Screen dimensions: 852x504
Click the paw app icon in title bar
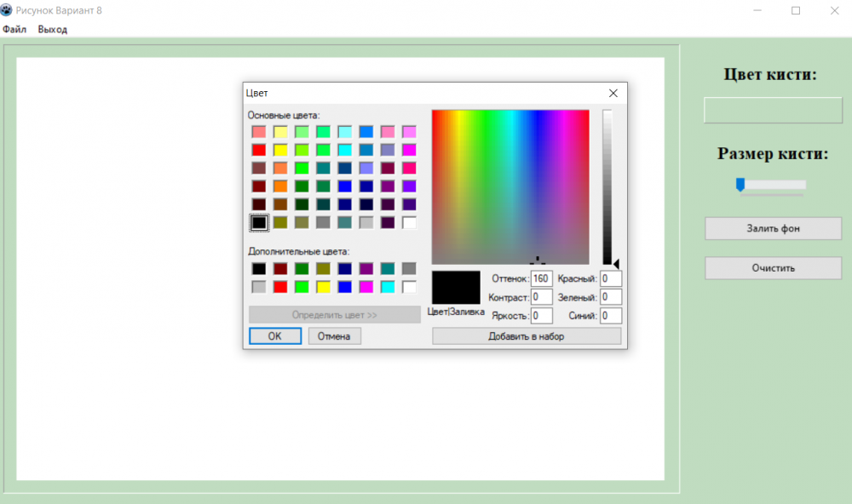7,10
